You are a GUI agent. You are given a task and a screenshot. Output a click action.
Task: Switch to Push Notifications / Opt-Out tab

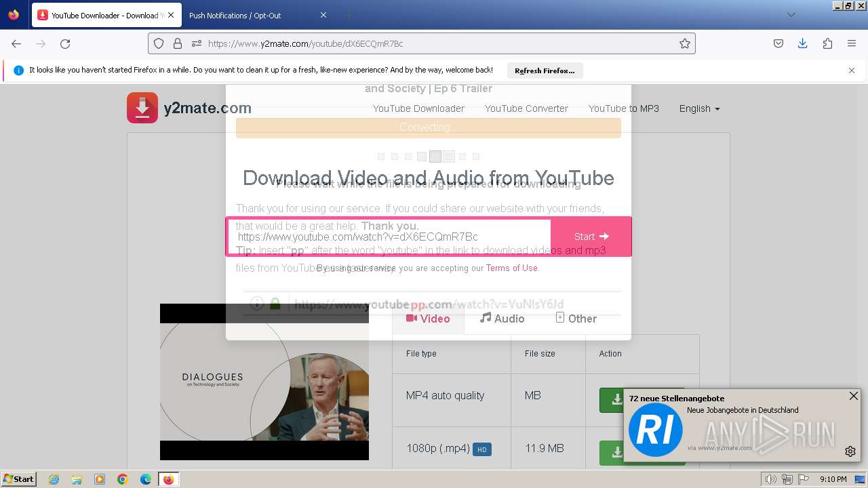[258, 15]
